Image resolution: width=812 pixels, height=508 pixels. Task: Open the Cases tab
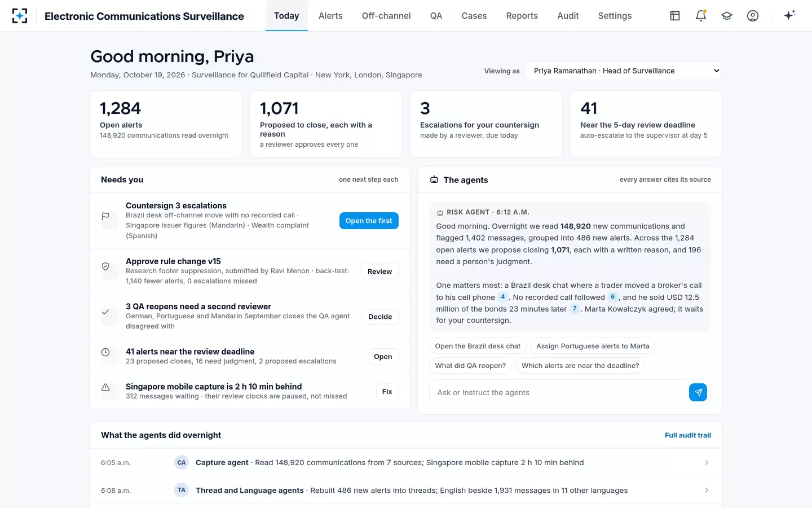474,16
